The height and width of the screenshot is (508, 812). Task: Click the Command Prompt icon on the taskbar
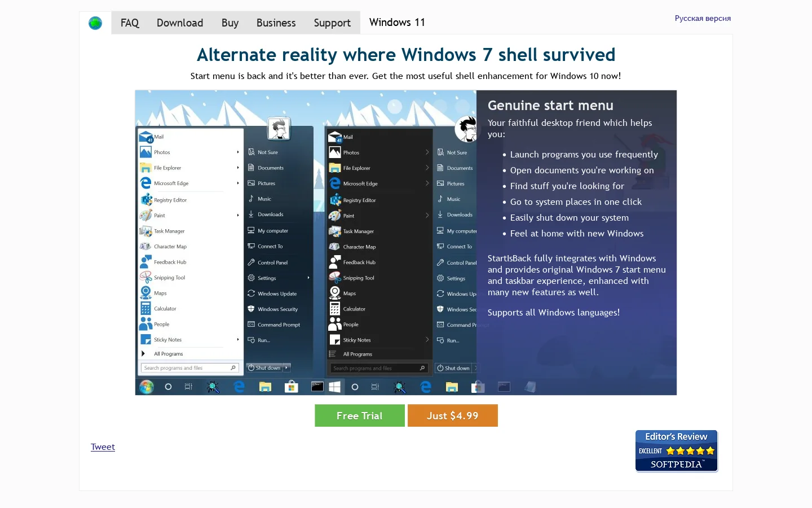point(317,387)
